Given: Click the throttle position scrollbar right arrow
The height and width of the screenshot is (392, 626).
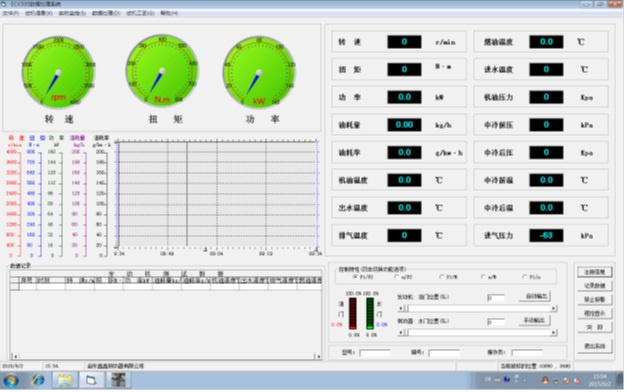Looking at the screenshot, I should pos(553,308).
